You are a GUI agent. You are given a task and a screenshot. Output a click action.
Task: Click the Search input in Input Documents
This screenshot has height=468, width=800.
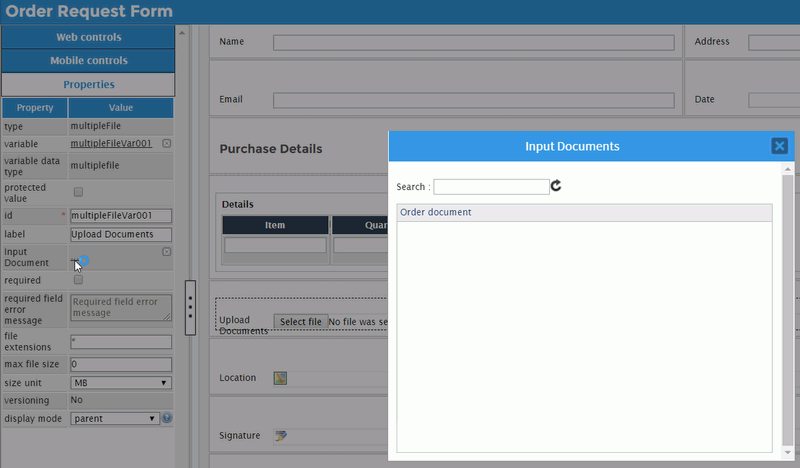pos(490,186)
